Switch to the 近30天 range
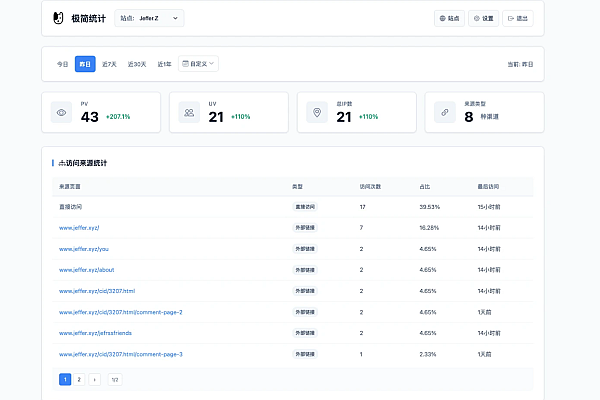Screen dimensions: 600x400 (137, 64)
